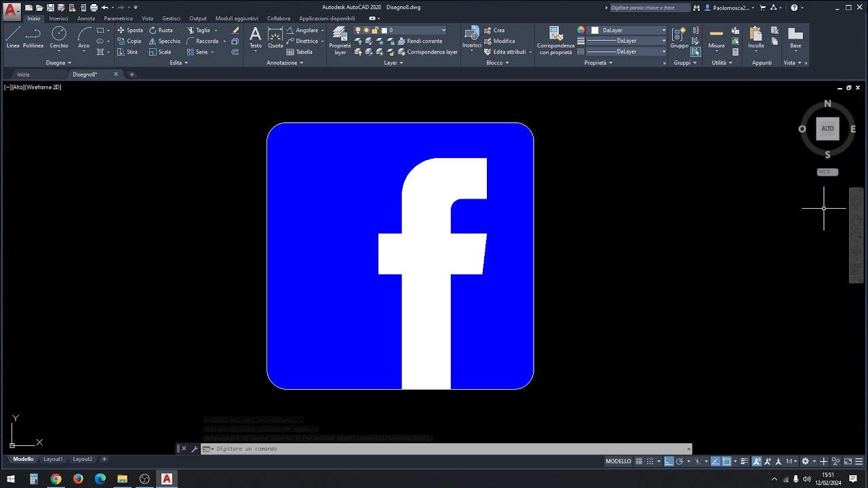Switch to the Layout1 tab

point(53,460)
